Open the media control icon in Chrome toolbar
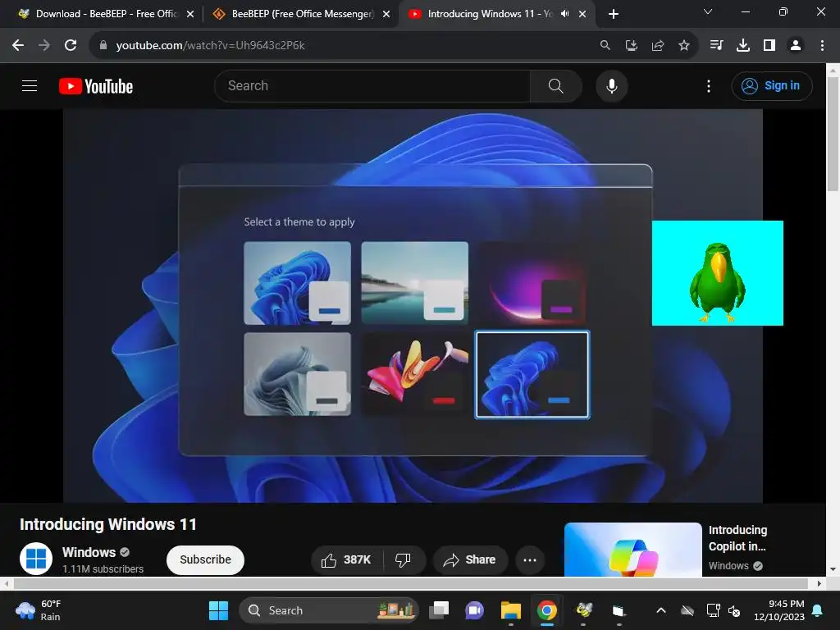Image resolution: width=840 pixels, height=630 pixels. pos(716,46)
